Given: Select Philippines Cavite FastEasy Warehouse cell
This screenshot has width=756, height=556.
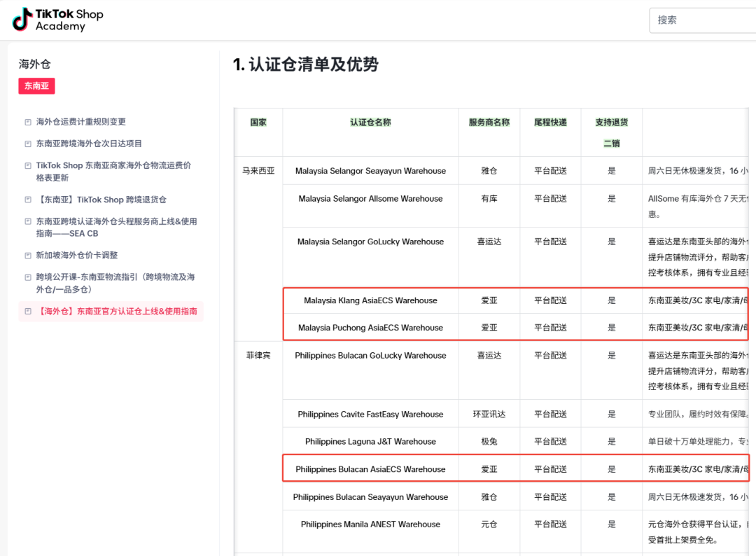Looking at the screenshot, I should pyautogui.click(x=370, y=415).
